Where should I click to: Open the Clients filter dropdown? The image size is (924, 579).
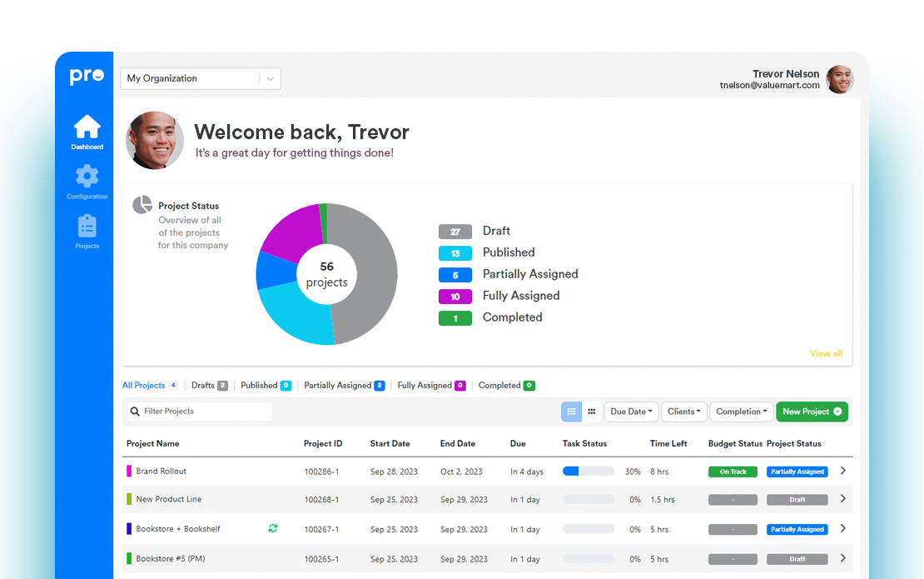click(686, 412)
